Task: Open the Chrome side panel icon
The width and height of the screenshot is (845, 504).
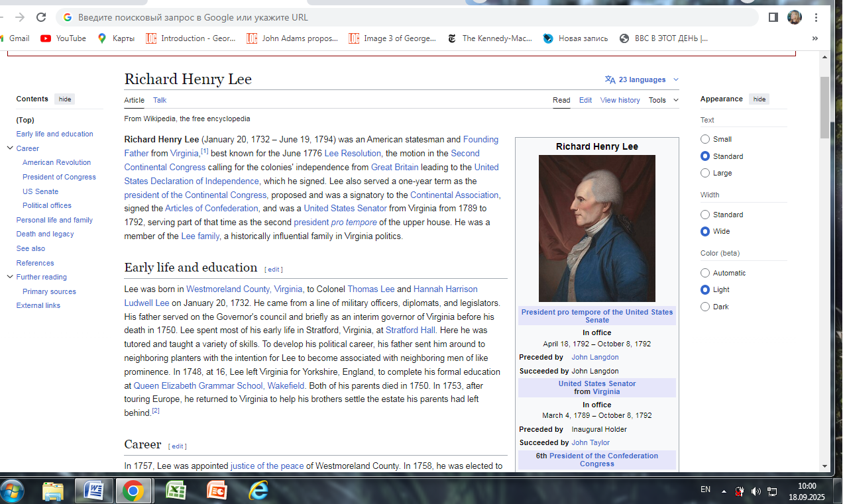Action: click(x=773, y=17)
